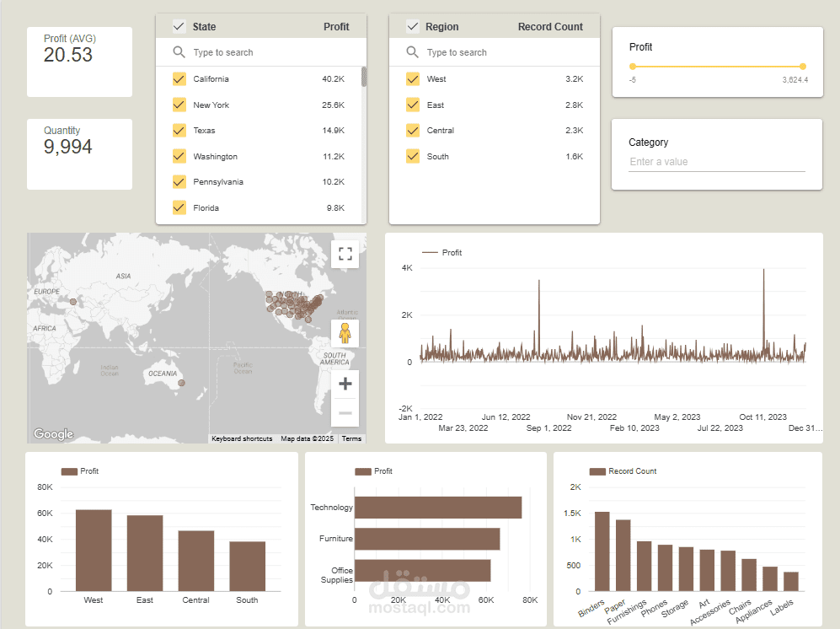Zoom out on the map
This screenshot has height=629, width=840.
point(345,412)
